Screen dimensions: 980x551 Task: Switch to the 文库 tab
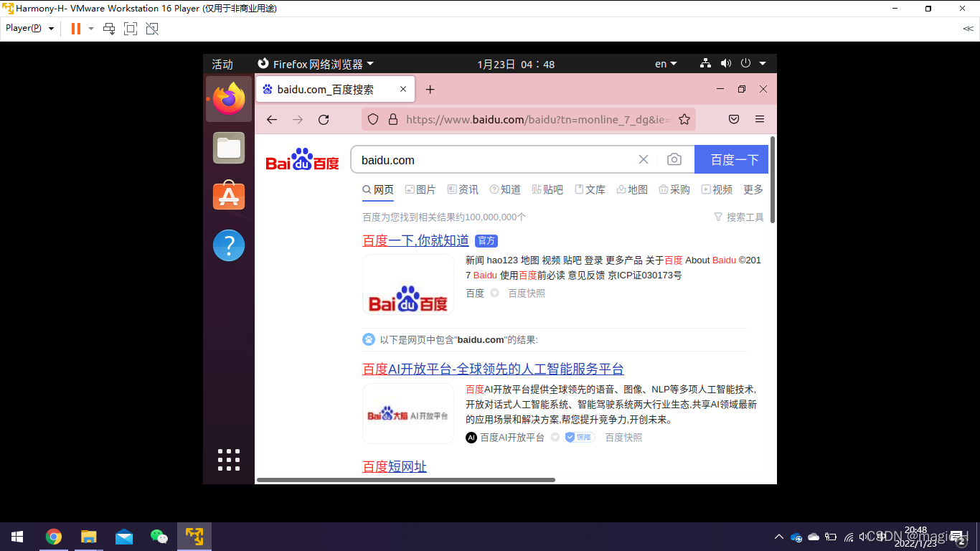(590, 190)
